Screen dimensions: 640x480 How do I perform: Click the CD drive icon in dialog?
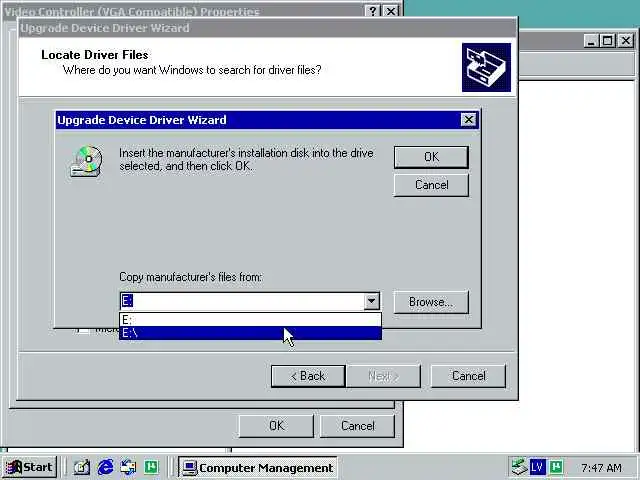[86, 161]
